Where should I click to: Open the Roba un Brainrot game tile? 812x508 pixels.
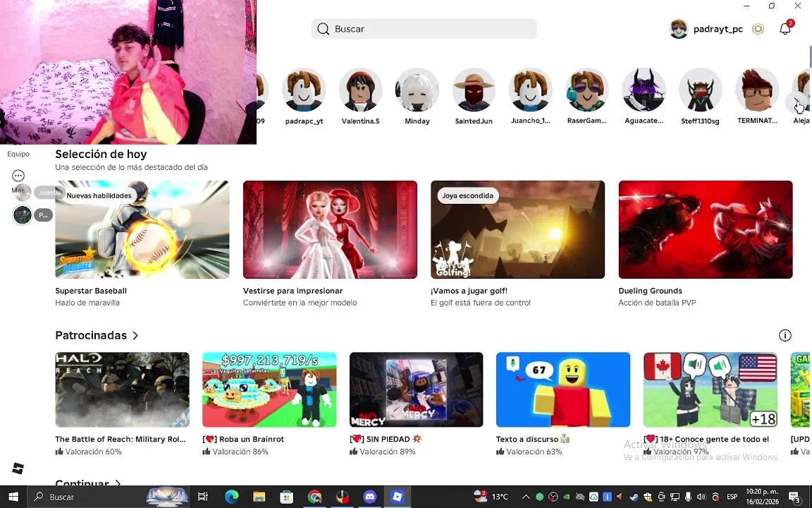[269, 389]
